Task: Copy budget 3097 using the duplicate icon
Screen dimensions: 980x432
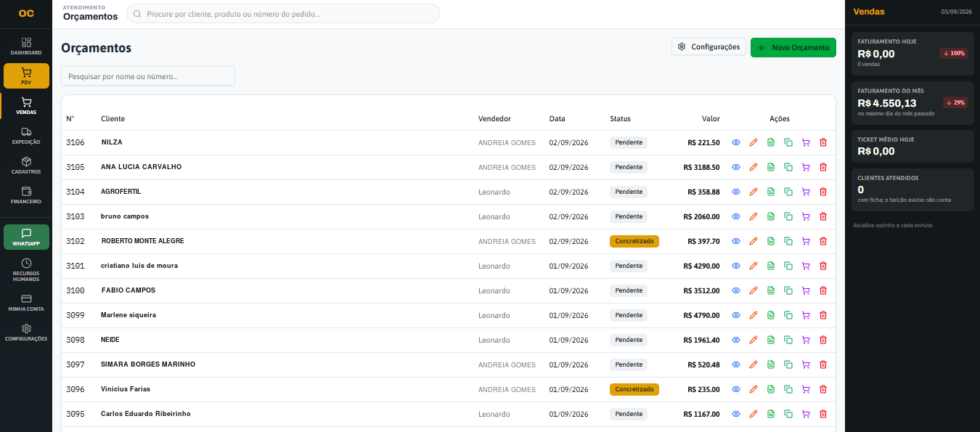Action: click(788, 364)
